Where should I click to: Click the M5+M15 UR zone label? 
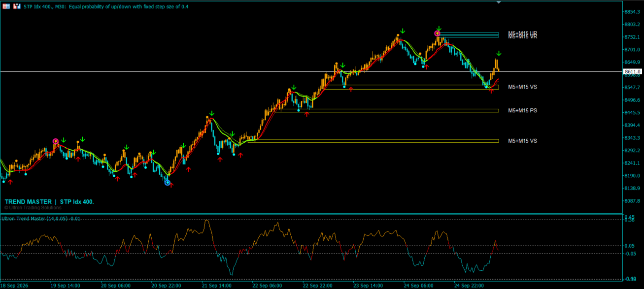pyautogui.click(x=522, y=33)
